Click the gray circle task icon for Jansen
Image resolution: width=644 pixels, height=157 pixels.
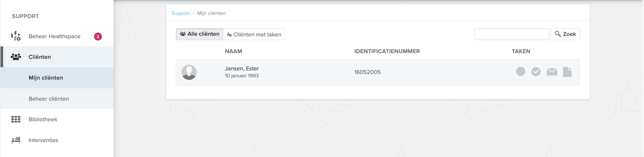pos(521,71)
